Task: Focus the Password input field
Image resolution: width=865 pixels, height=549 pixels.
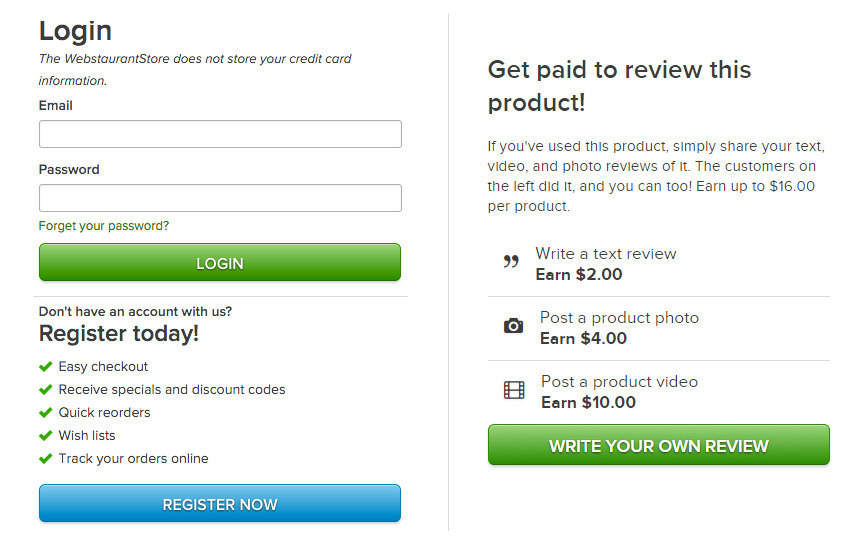Action: (220, 198)
